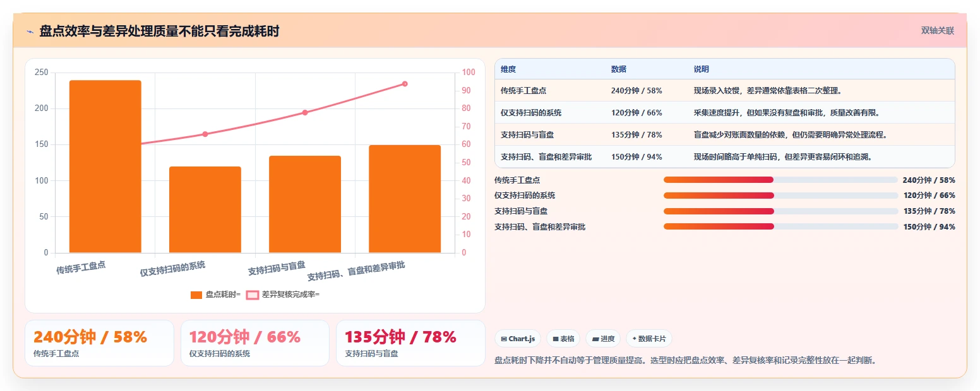
Task: Click the progress bar for 传统手工盘点
Action: (780, 180)
